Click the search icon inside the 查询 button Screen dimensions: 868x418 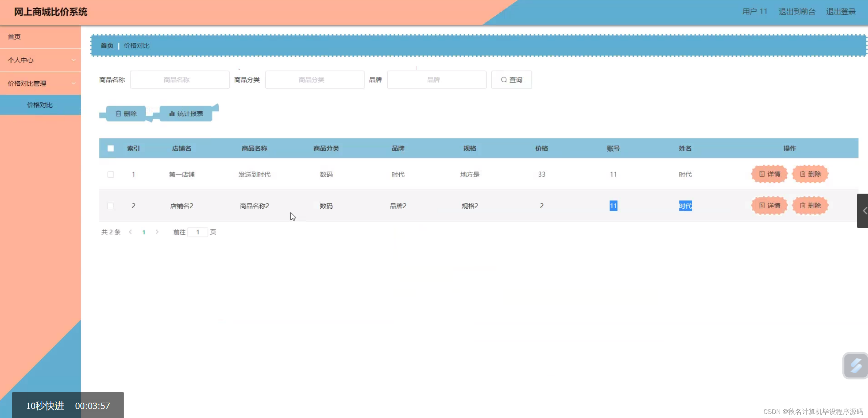click(504, 80)
